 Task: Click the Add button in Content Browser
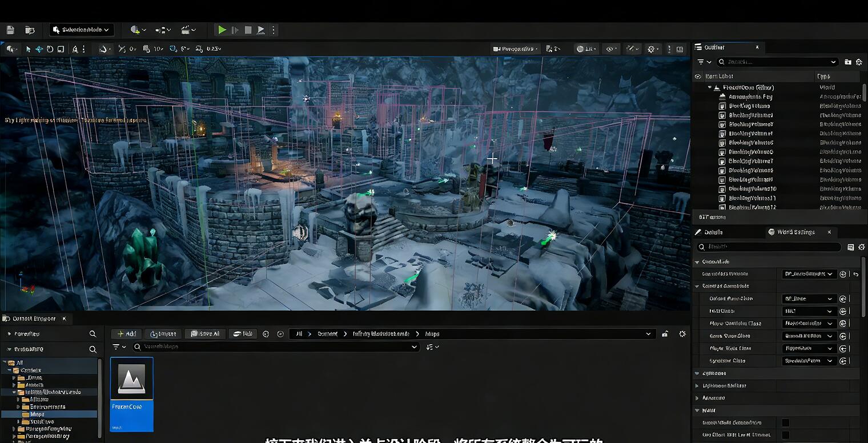tap(126, 334)
